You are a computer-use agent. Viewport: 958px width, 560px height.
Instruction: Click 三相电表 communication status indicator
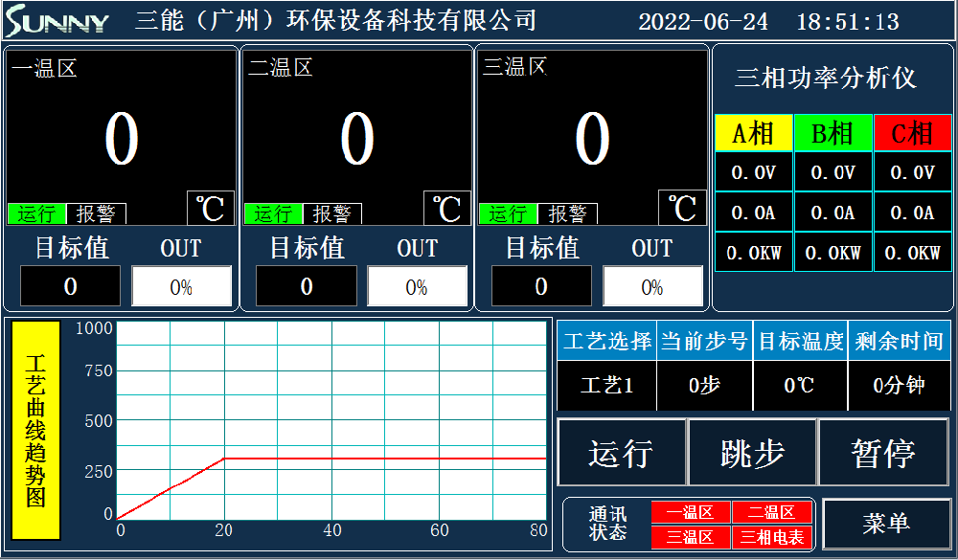click(x=772, y=537)
